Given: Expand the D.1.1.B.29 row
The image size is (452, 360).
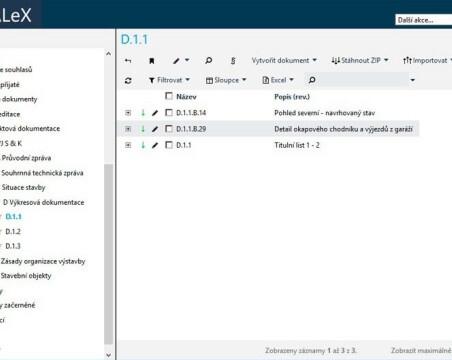Looking at the screenshot, I should click(x=128, y=129).
